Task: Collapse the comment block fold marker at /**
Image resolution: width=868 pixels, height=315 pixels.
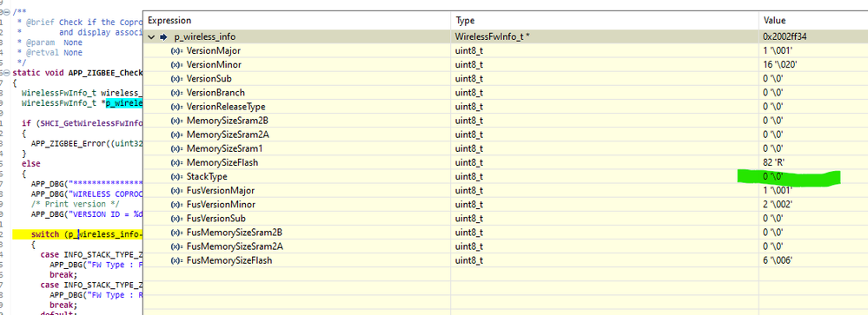Action: [x=6, y=12]
